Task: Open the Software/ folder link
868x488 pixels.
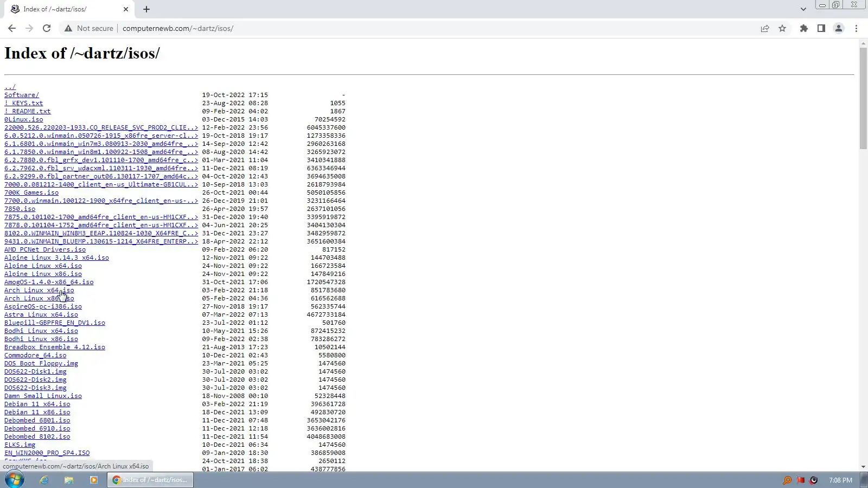Action: 22,95
